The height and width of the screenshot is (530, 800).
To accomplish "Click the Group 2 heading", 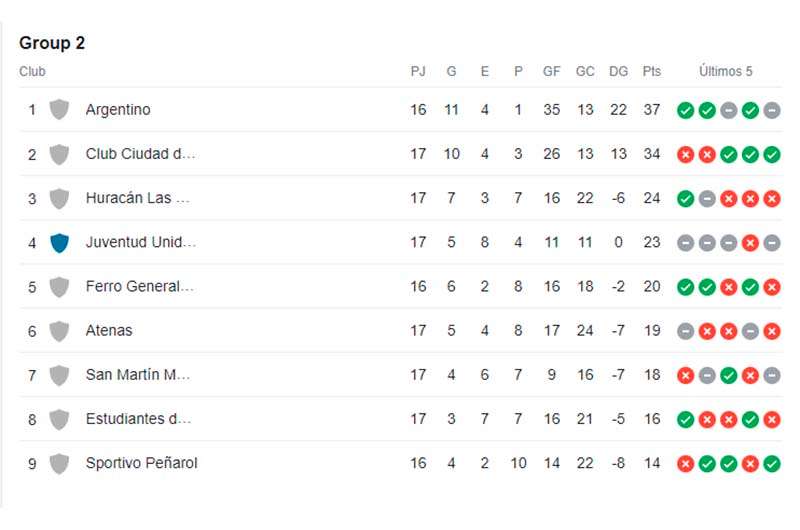I will [x=52, y=43].
